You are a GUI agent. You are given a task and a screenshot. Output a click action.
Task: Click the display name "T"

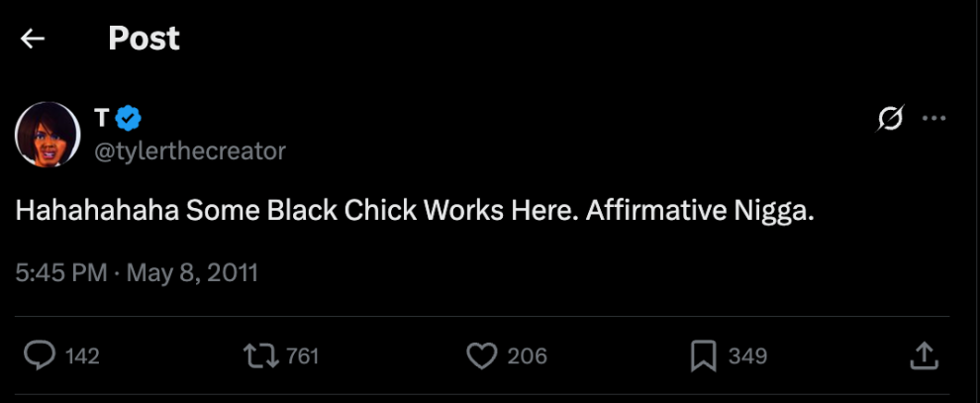(101, 118)
